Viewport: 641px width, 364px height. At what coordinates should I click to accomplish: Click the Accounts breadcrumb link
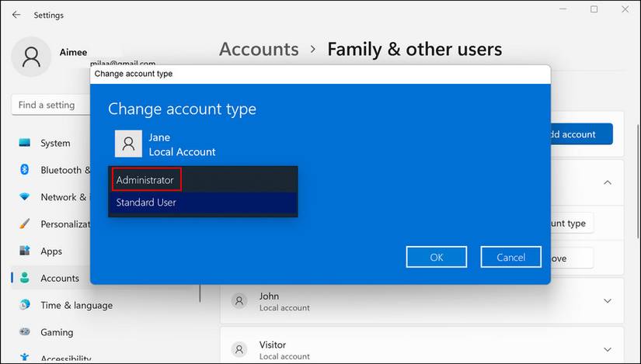[259, 50]
